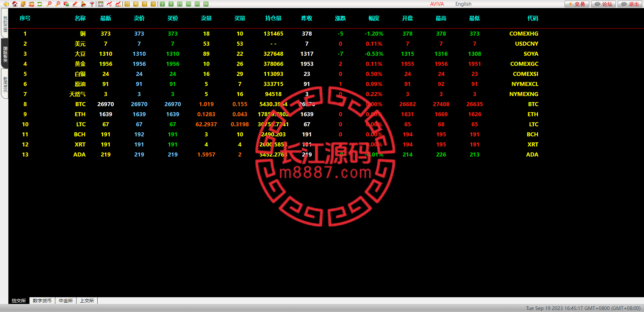
Task: Select the 黄金 gold row name
Action: 80,64
